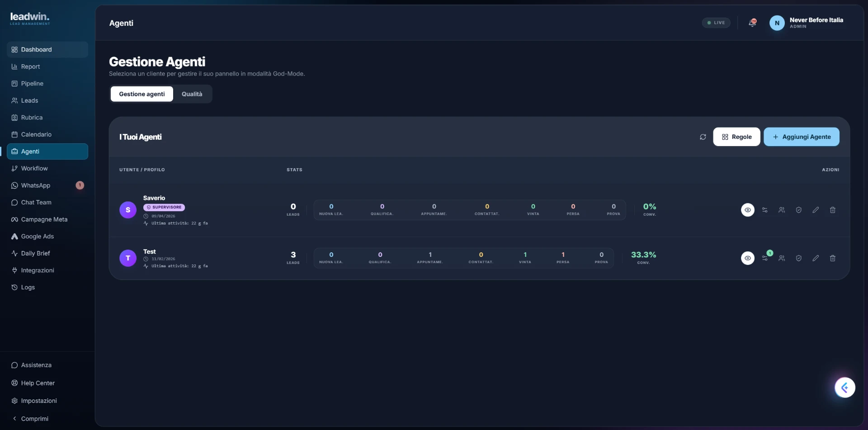Open assignment settings icon for Saverio

click(765, 210)
